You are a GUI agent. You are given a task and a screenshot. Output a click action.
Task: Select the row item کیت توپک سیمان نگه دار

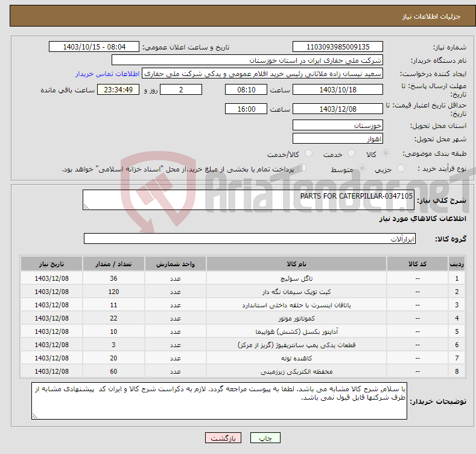point(296,292)
